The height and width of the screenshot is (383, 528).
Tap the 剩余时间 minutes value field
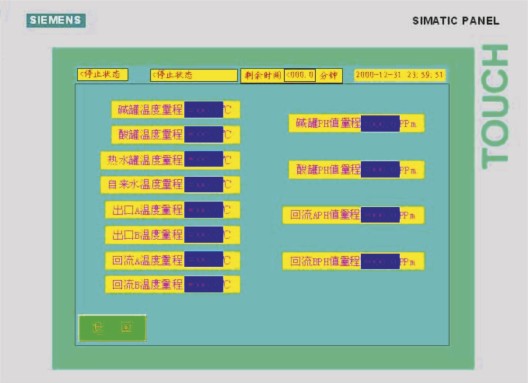point(300,75)
